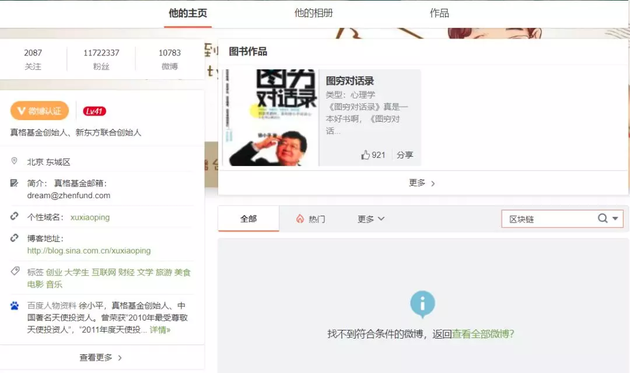
Task: Select the 美食 tag
Action: point(182,273)
